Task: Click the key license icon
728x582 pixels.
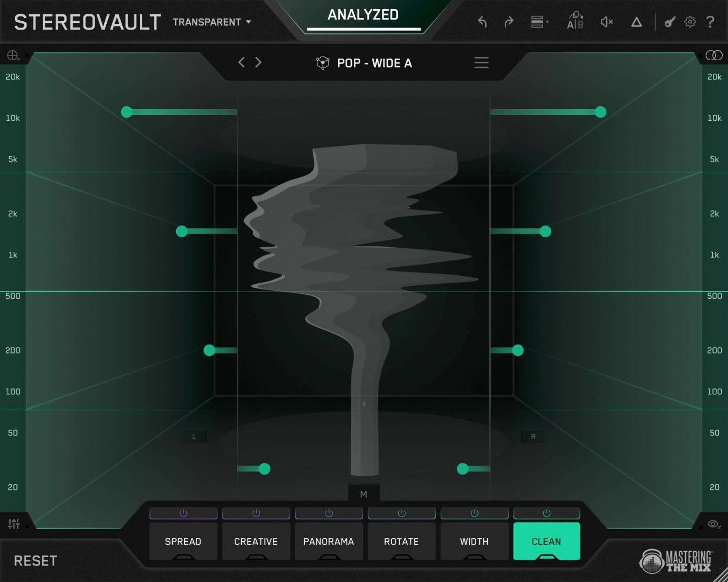Action: [670, 22]
